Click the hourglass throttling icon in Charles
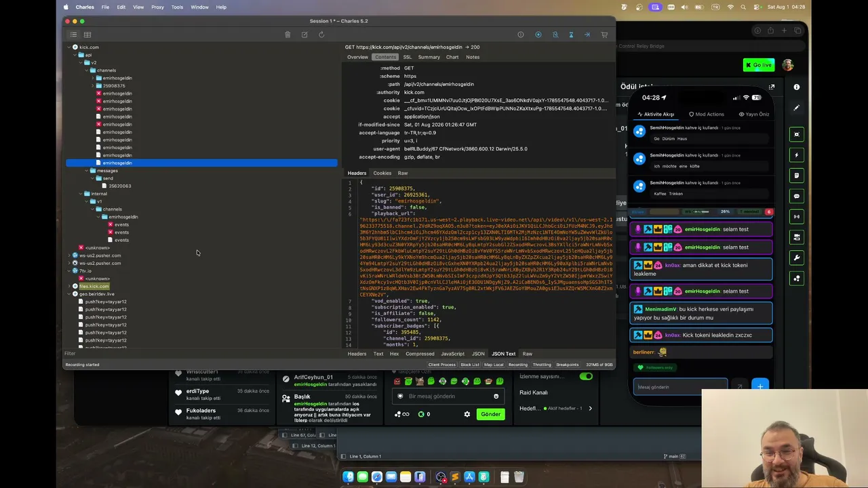 (571, 35)
